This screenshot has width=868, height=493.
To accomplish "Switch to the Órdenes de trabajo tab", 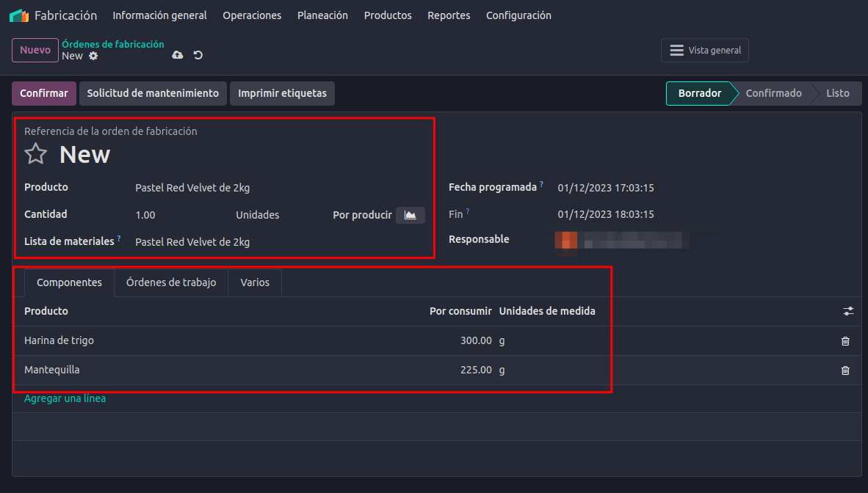I will 171,282.
